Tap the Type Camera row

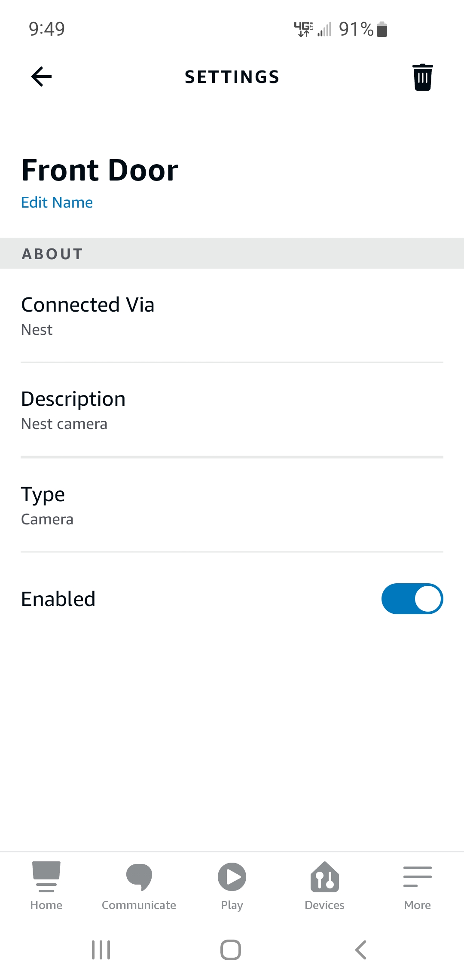(x=232, y=505)
